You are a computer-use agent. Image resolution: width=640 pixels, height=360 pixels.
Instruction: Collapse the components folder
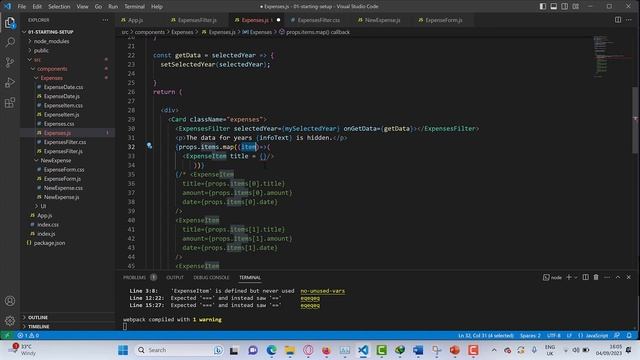(52, 69)
